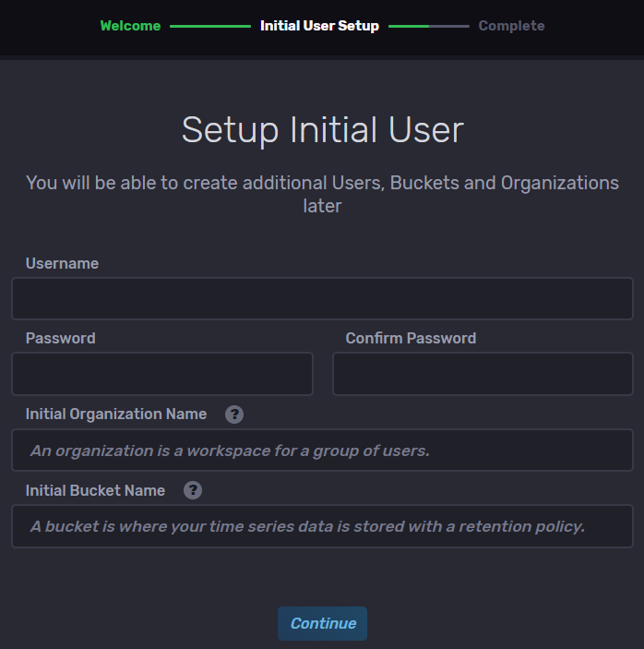This screenshot has width=644, height=649.
Task: Click the progress bar before Complete
Action: [428, 26]
